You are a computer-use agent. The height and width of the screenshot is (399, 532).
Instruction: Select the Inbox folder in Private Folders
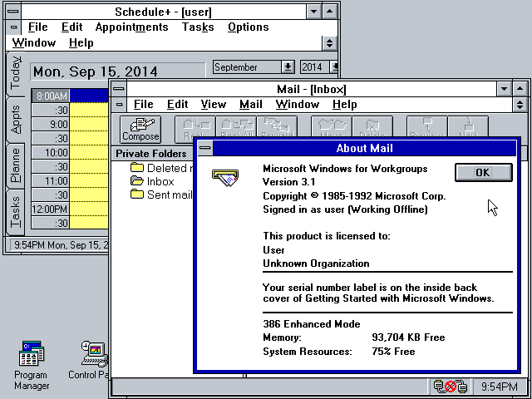(152, 181)
